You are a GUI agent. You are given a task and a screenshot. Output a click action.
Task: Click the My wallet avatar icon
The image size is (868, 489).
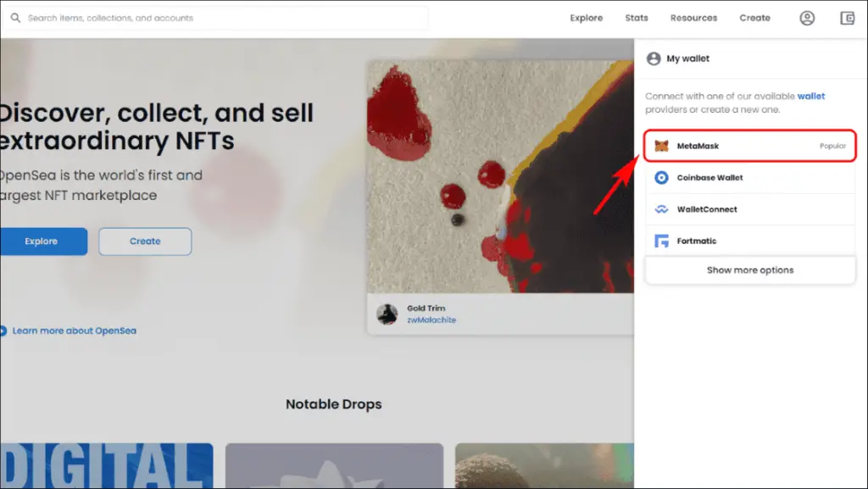pos(654,58)
